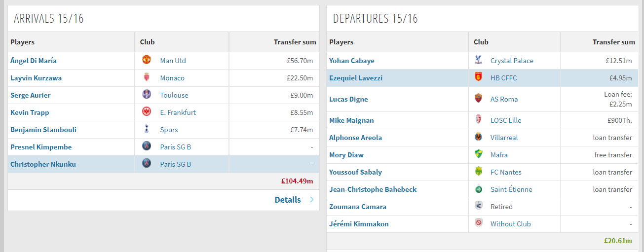
Task: Click the AS Roma crest icon
Action: tap(478, 99)
